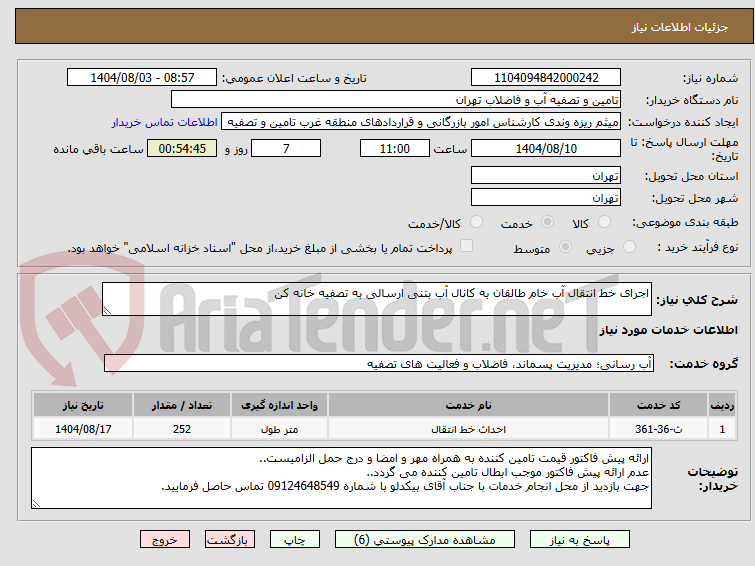Viewport: 755px width, 566px height.
Task: Click the تاریخ نیاز column header
Action: point(83,405)
